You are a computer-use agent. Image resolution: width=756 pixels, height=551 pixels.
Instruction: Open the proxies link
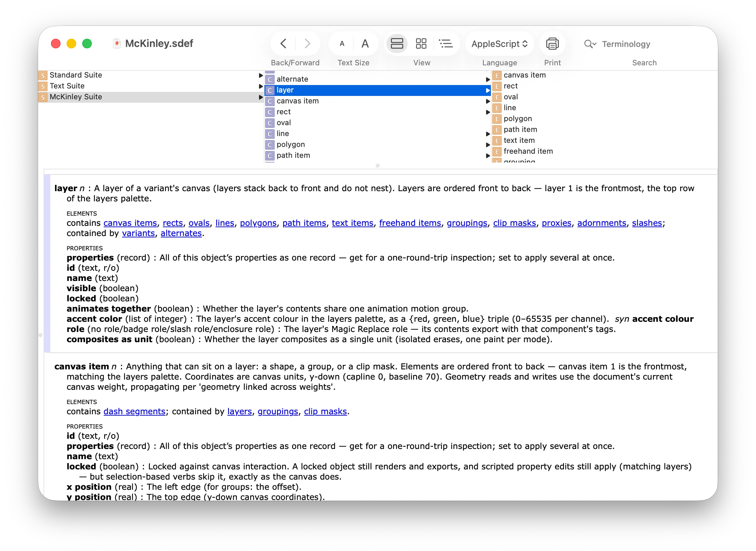pyautogui.click(x=556, y=223)
